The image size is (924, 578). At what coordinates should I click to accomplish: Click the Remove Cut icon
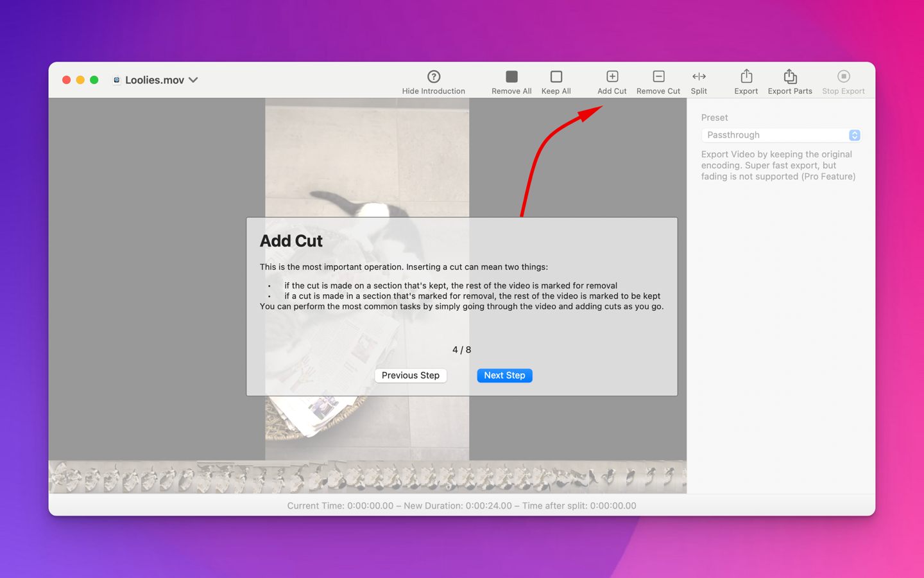(x=658, y=76)
